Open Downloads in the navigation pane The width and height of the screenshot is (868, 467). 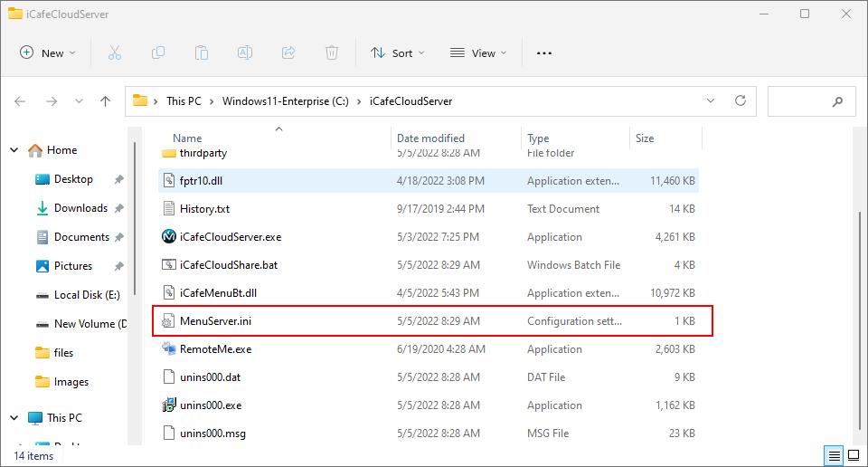80,208
